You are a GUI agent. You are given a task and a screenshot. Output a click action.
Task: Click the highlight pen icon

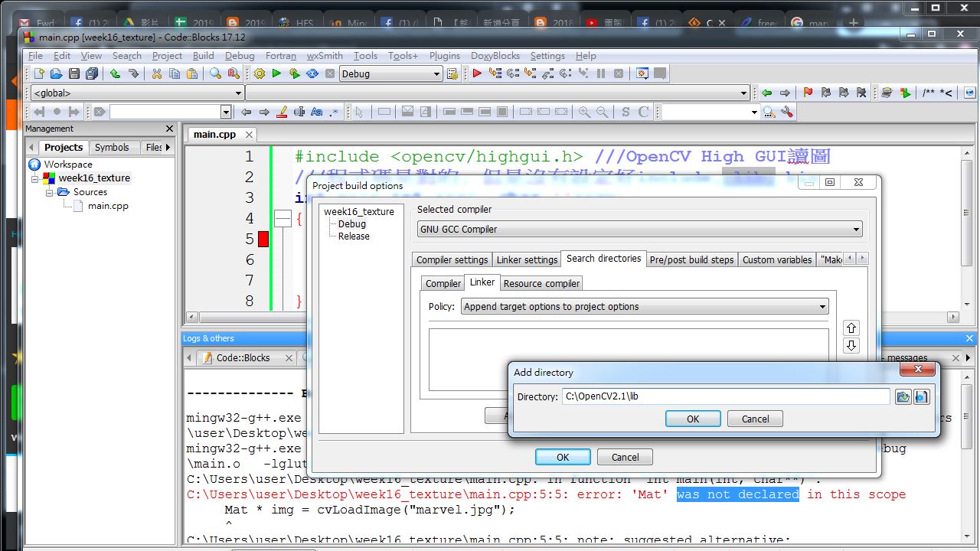point(281,112)
